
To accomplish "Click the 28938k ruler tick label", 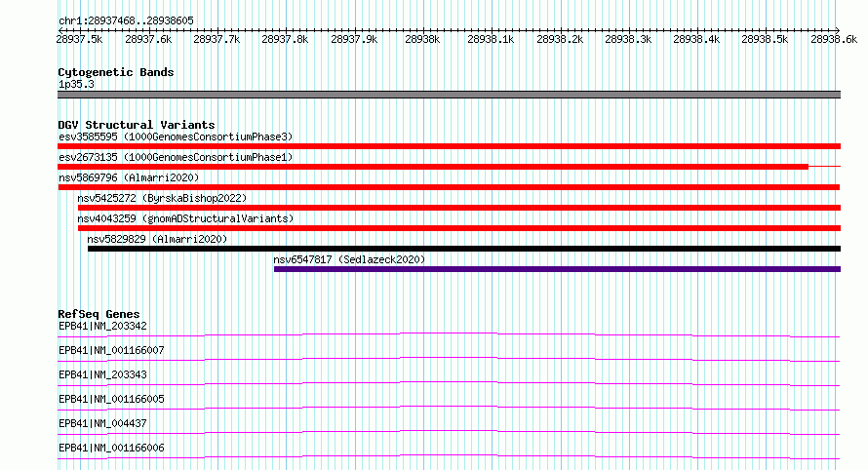I will [x=422, y=39].
